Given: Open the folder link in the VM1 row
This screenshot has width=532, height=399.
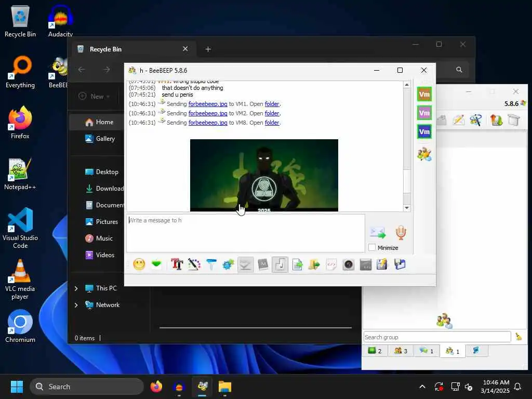Looking at the screenshot, I should (272, 104).
